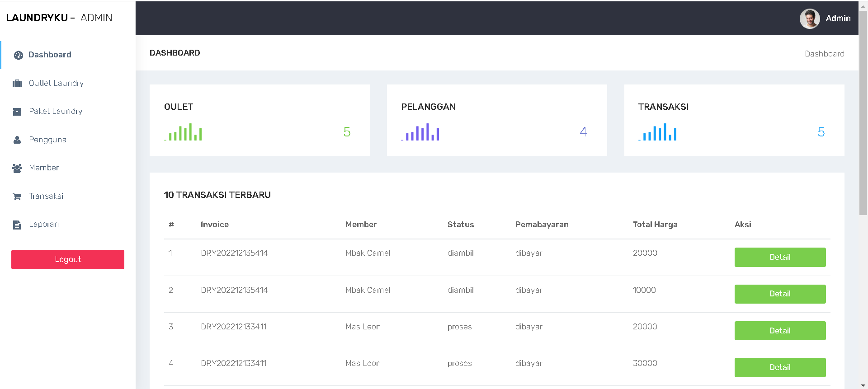Click the red Logout button
Image resolution: width=868 pixels, height=389 pixels.
coord(68,259)
